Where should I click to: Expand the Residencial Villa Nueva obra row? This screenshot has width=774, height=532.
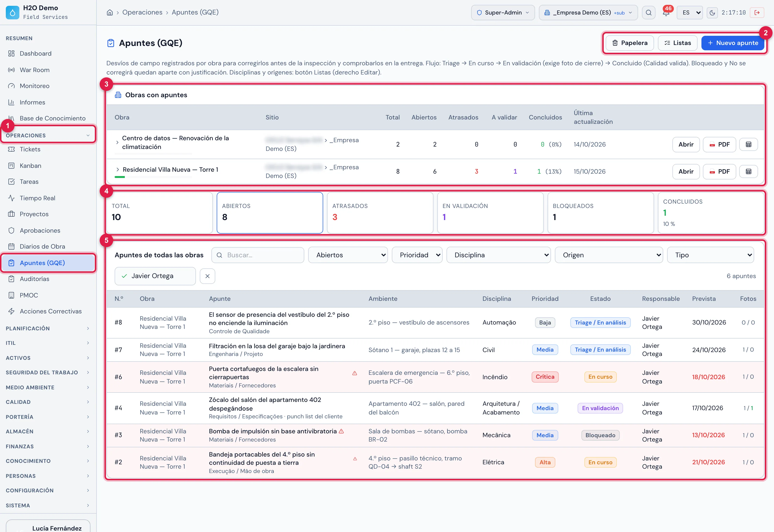118,169
